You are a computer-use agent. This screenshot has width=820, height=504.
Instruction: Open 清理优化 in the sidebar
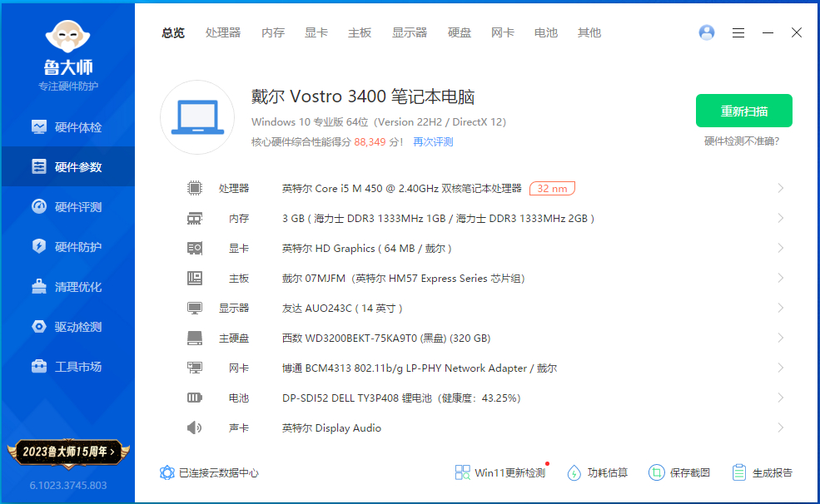tap(68, 287)
